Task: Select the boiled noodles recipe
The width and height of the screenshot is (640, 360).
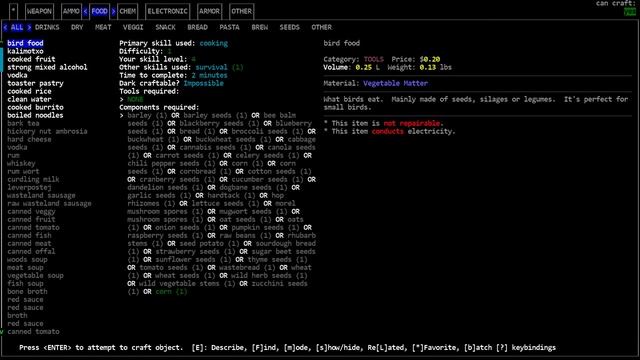Action: tap(35, 116)
